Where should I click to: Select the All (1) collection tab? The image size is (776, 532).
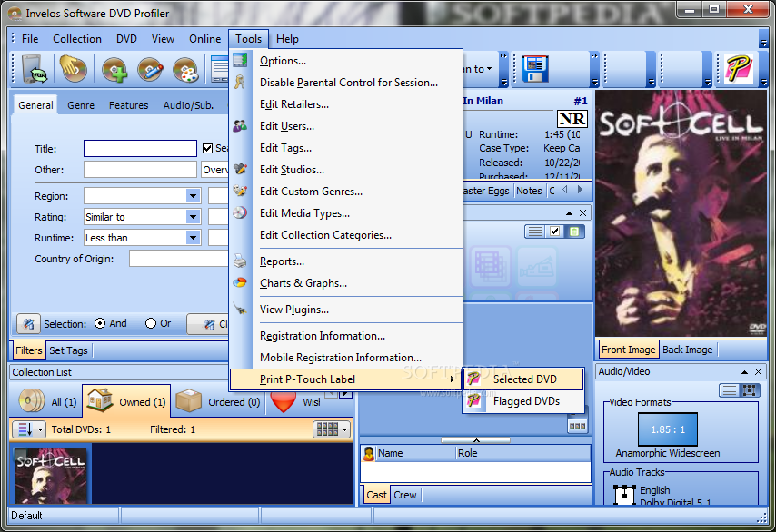[47, 401]
